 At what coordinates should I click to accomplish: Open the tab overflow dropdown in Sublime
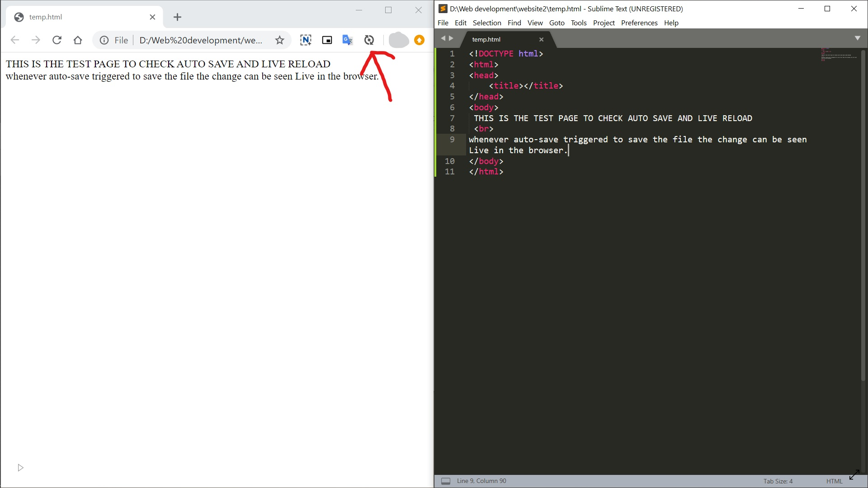(x=858, y=38)
